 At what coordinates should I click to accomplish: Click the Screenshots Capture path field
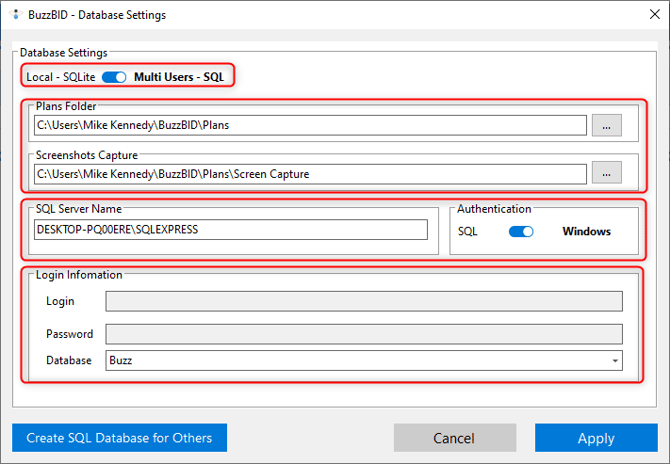[x=309, y=173]
